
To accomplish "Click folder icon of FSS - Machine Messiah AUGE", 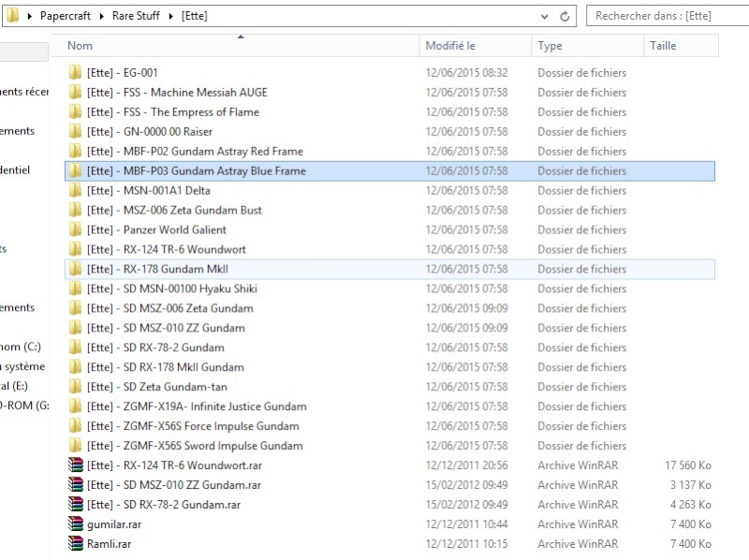I will tap(75, 92).
